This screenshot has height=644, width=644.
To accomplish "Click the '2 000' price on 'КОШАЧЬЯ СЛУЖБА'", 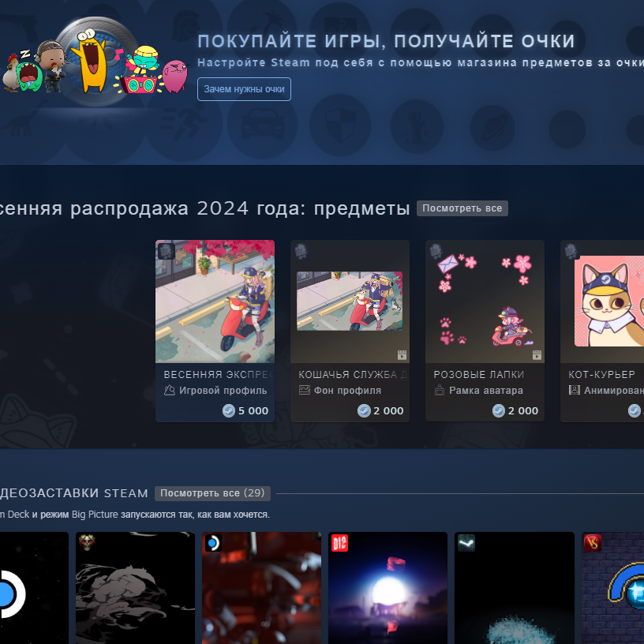I will click(388, 410).
